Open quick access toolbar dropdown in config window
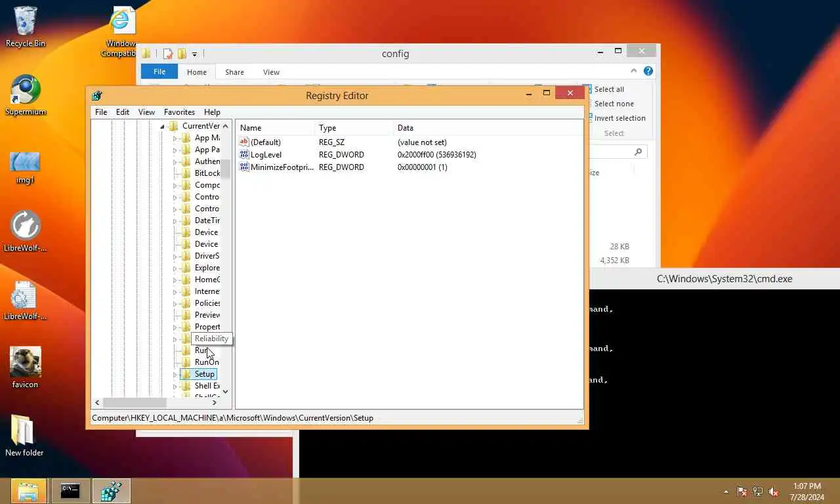Screen dimensions: 840x504 tap(194, 54)
